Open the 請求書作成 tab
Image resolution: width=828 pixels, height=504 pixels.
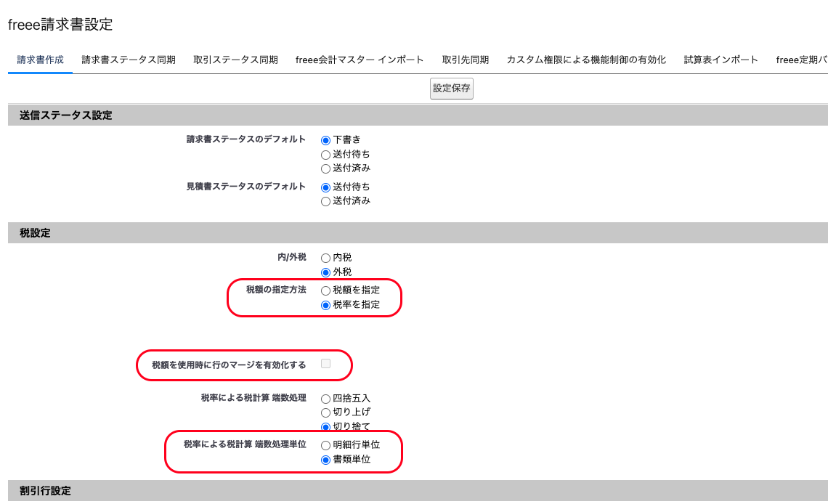pyautogui.click(x=40, y=60)
